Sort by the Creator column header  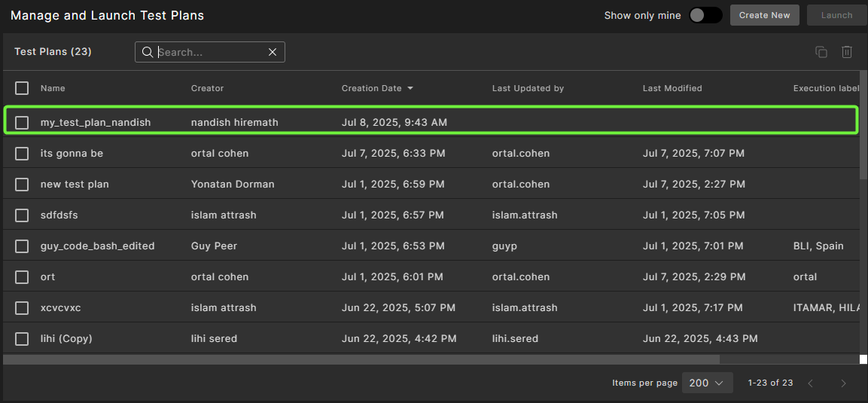(x=207, y=88)
